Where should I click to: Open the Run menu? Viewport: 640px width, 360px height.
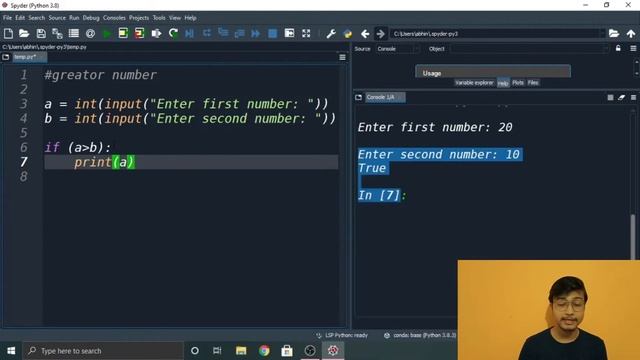pyautogui.click(x=74, y=18)
